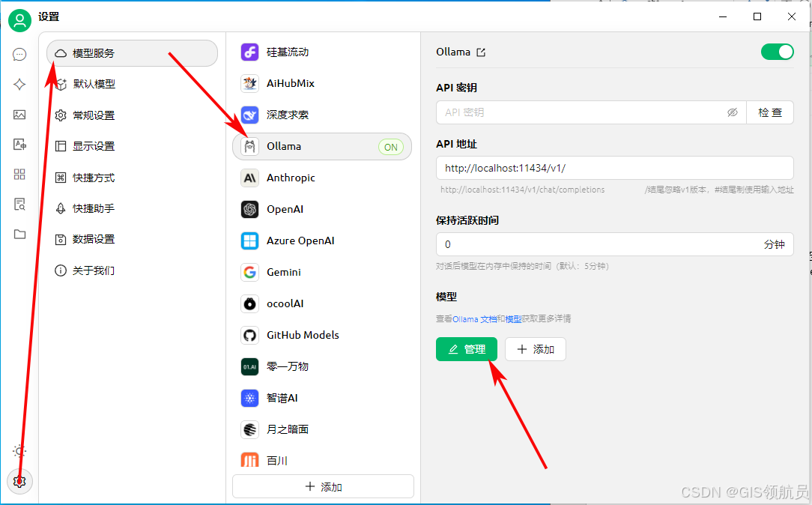Screen dimensions: 812x505
Task: Open settings gear icon in sidebar
Action: coord(19,481)
